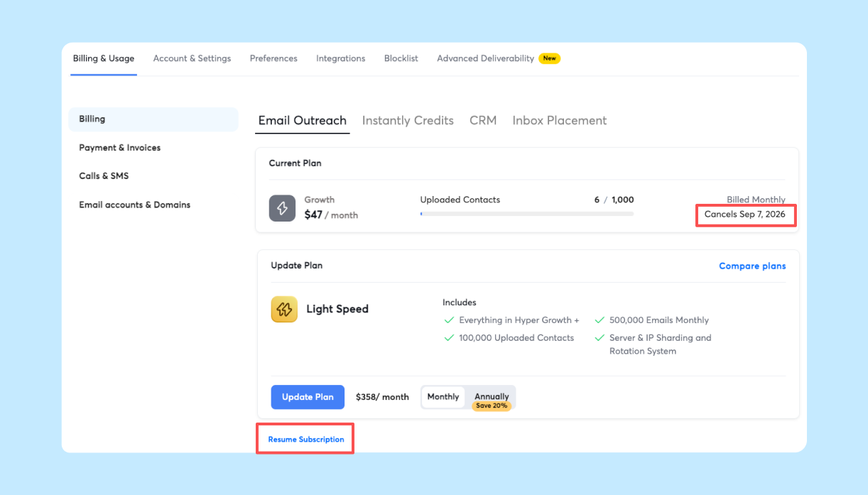Click the Billed Monthly text

coord(756,200)
